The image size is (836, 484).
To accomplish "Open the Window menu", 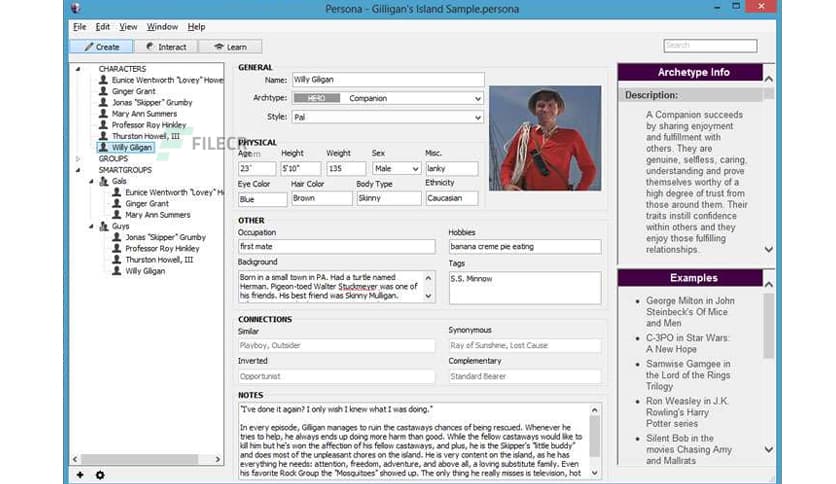I will coord(162,27).
